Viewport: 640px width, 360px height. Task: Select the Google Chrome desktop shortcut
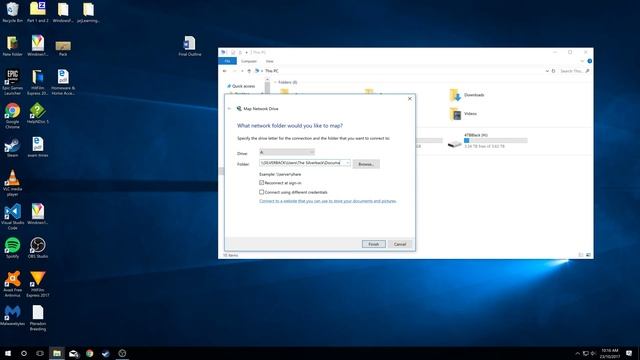coord(12,116)
